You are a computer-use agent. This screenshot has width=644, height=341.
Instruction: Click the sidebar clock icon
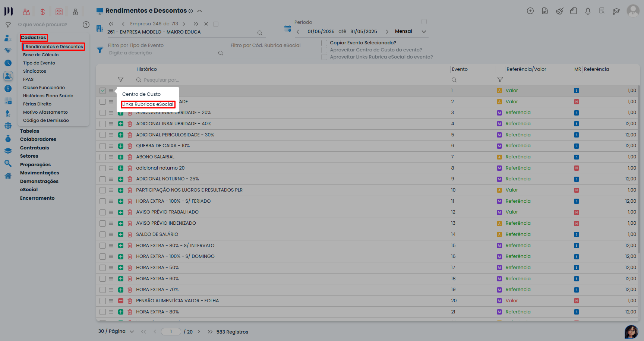pyautogui.click(x=8, y=63)
